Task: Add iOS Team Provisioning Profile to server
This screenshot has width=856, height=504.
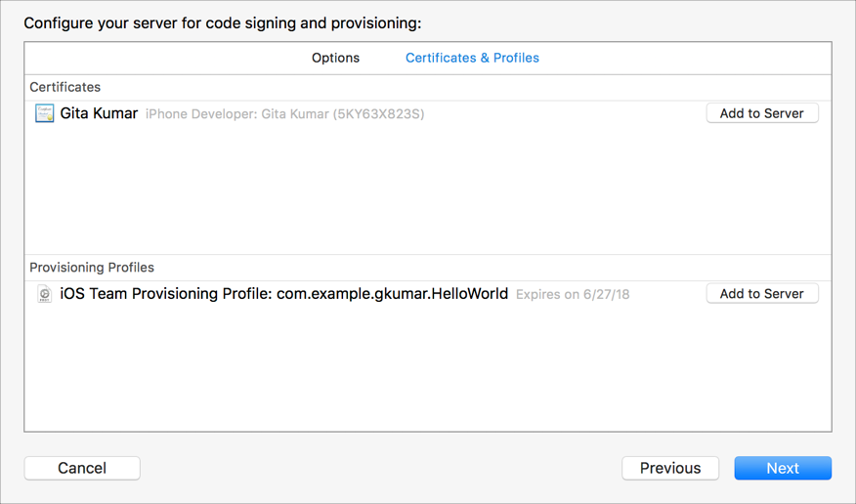Action: (x=761, y=293)
